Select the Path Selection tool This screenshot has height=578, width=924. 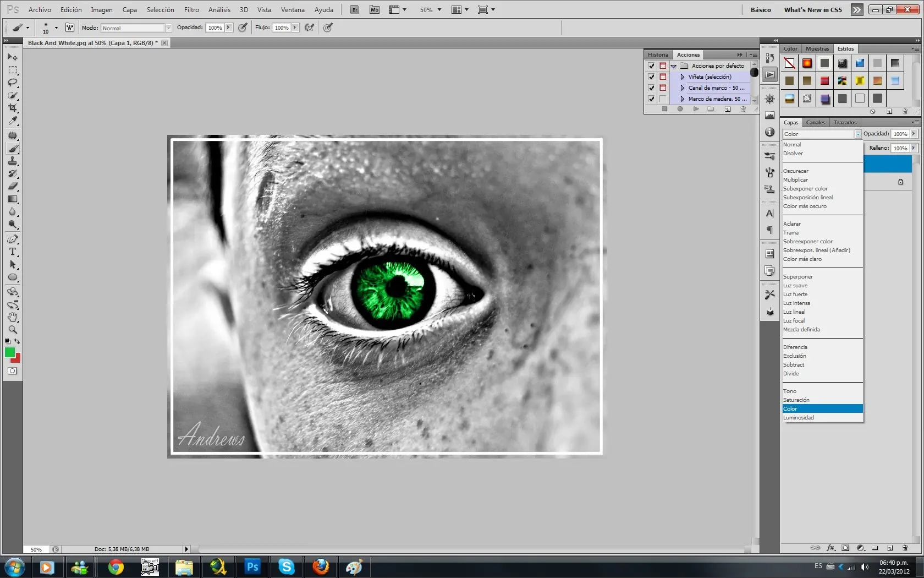[x=13, y=265]
